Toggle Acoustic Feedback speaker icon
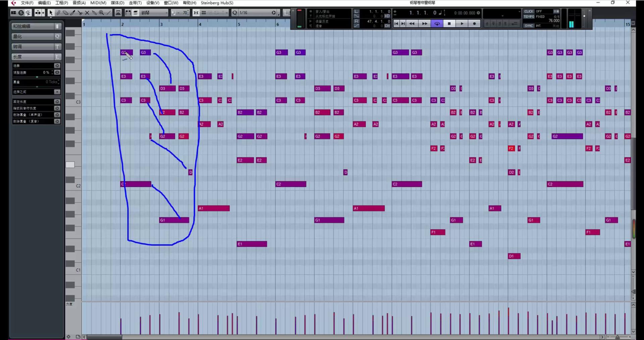 click(28, 13)
